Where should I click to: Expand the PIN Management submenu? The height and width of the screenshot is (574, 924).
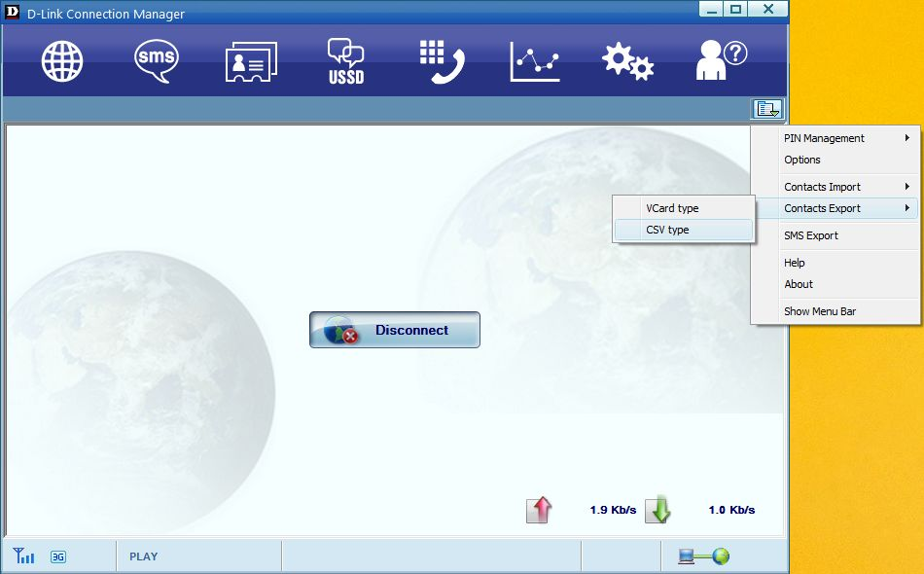click(x=835, y=138)
